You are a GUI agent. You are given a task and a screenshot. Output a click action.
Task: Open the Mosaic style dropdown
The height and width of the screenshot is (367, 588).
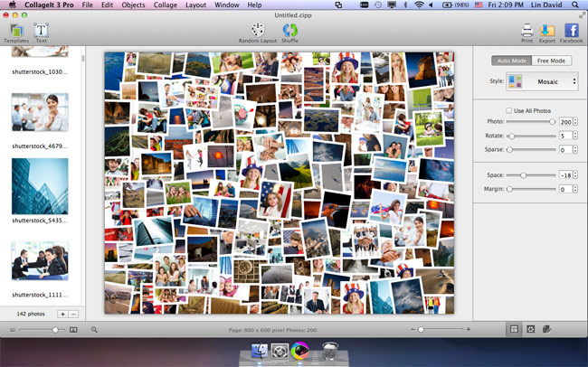541,82
